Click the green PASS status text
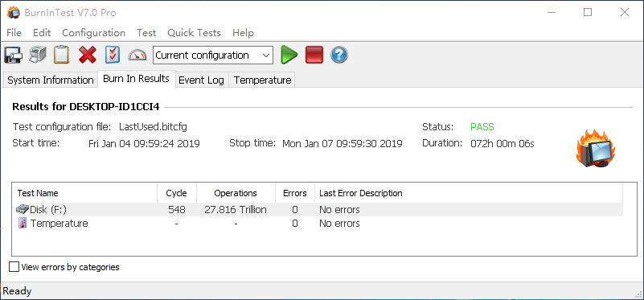 pos(482,127)
